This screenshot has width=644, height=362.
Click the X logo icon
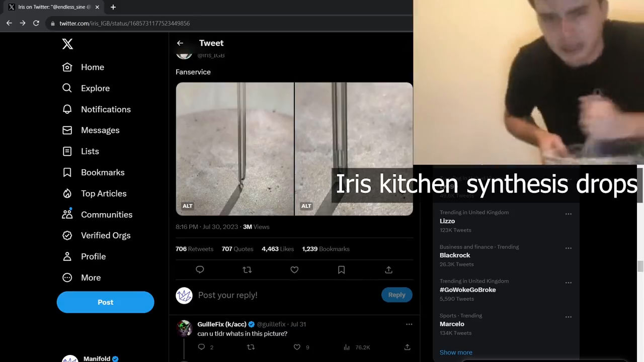67,44
